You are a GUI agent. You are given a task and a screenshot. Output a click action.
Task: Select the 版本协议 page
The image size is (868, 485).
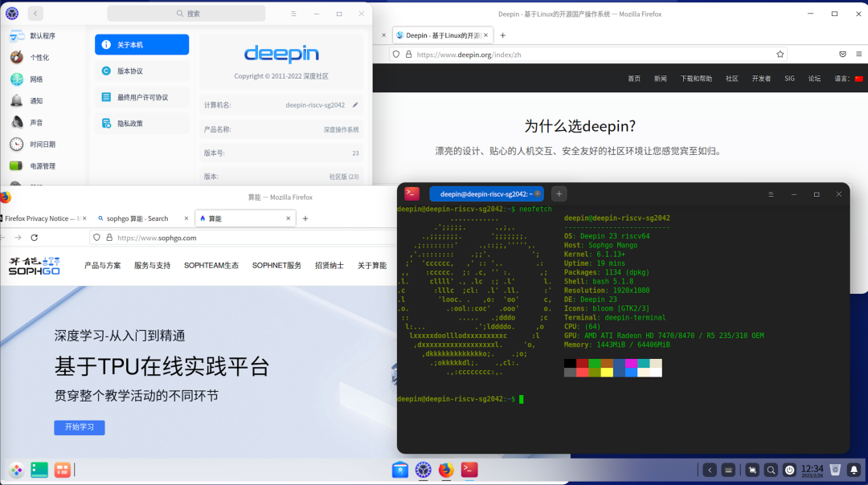(141, 71)
